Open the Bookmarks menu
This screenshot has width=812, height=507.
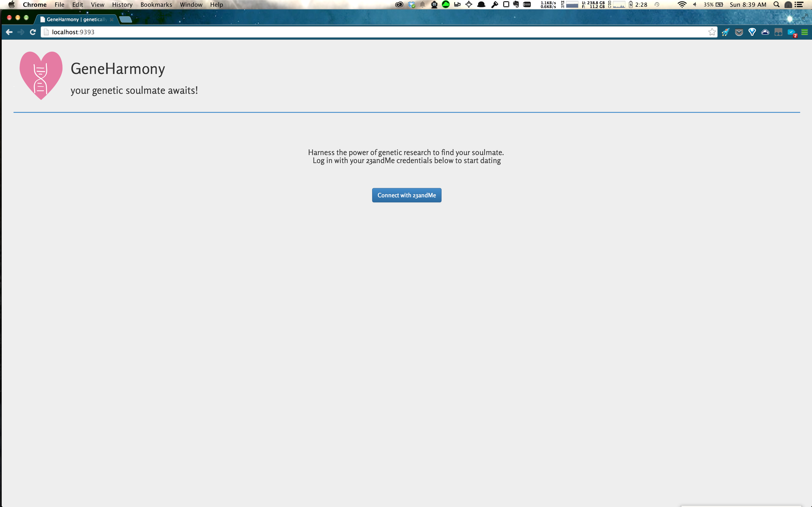[156, 5]
